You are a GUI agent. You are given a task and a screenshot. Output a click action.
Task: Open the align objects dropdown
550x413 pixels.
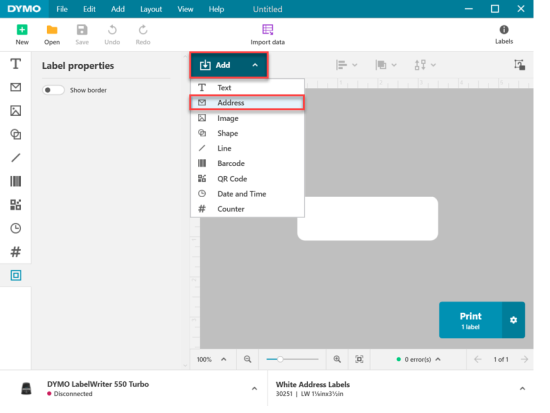(346, 65)
